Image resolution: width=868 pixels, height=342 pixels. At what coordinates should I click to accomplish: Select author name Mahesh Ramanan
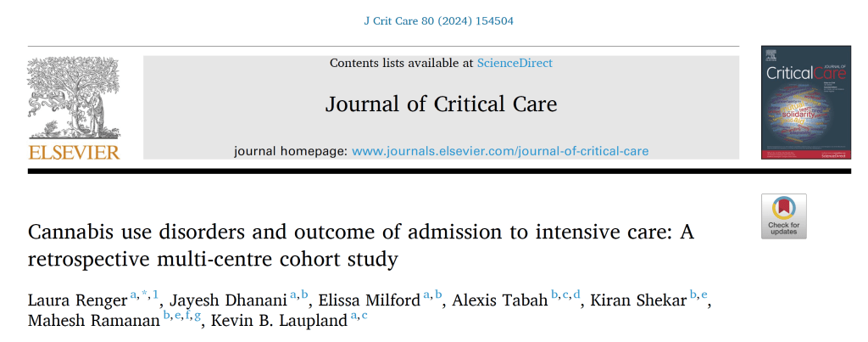(94, 322)
